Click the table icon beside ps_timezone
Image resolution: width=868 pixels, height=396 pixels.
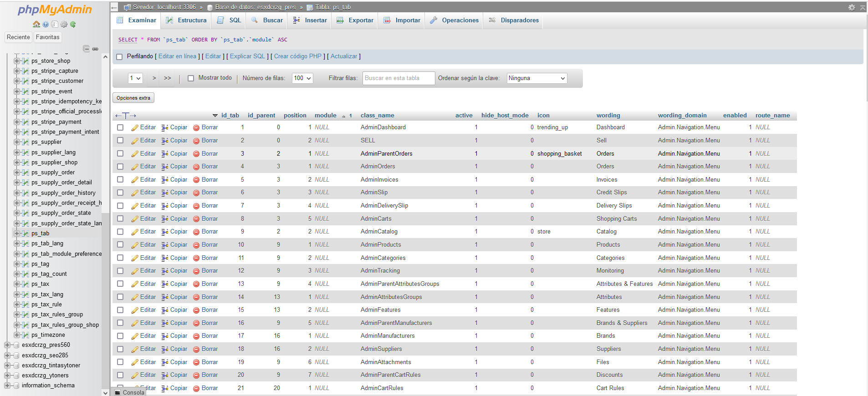pos(26,335)
